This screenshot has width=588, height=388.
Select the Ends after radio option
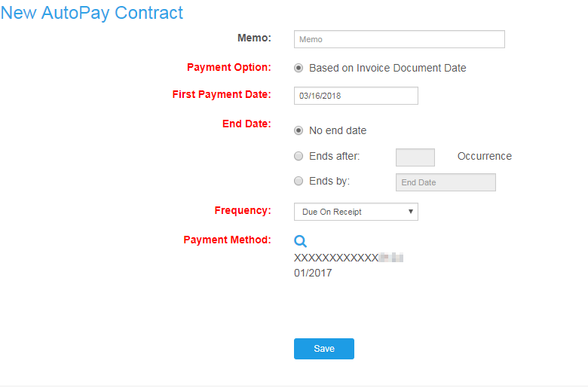point(299,157)
